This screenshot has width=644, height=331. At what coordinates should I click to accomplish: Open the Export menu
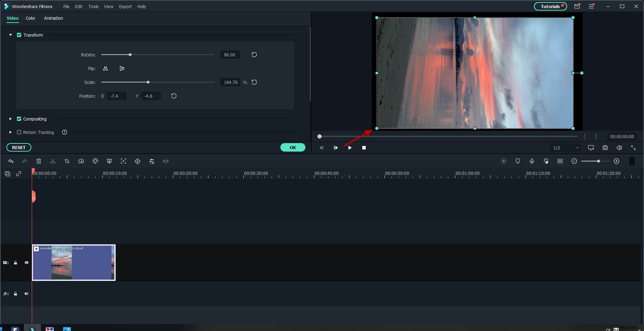point(125,6)
